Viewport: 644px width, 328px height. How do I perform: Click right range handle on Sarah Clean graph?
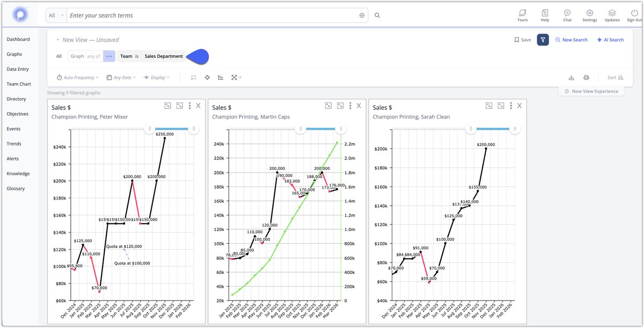[x=515, y=129]
